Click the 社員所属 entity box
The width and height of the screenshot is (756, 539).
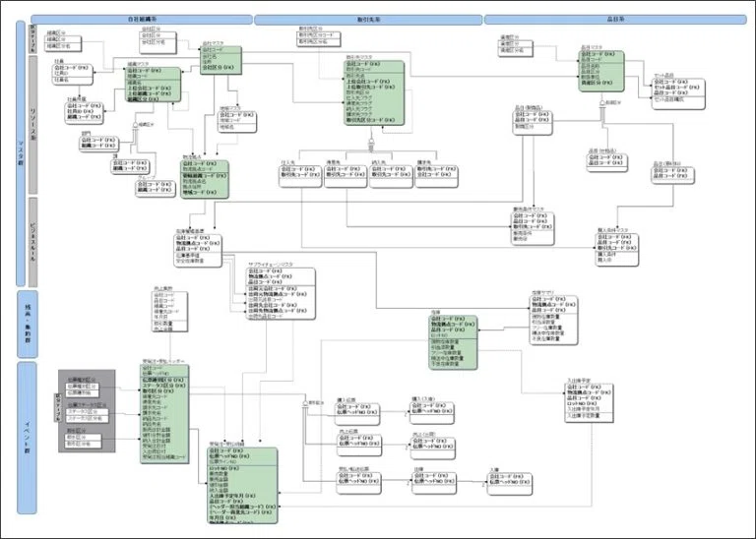tap(85, 113)
